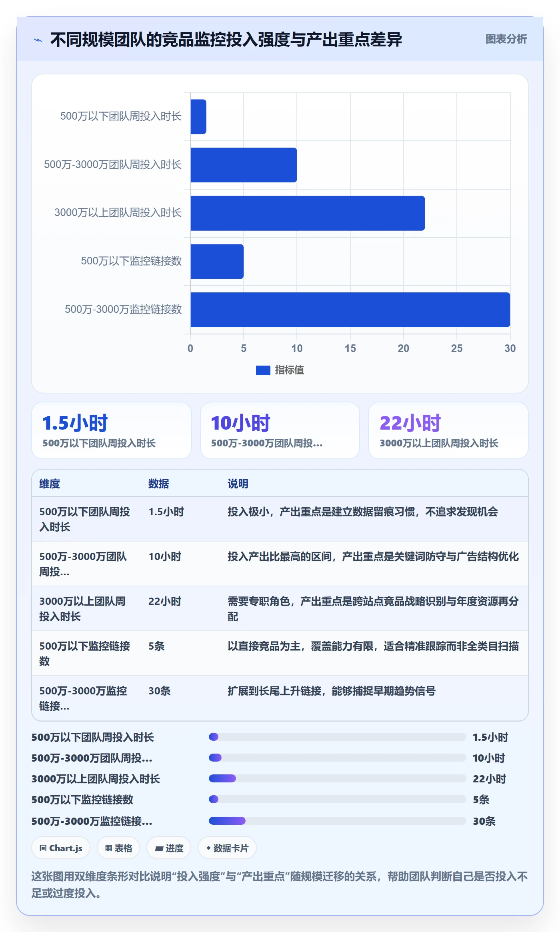
Task: Click progress bar for 500万-3000万监控链接…
Action: (x=337, y=821)
